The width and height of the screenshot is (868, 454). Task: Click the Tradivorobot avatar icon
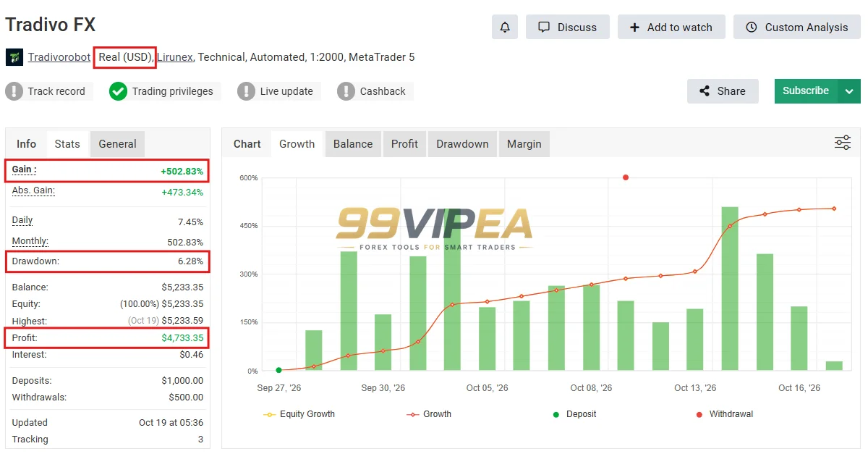tap(14, 57)
